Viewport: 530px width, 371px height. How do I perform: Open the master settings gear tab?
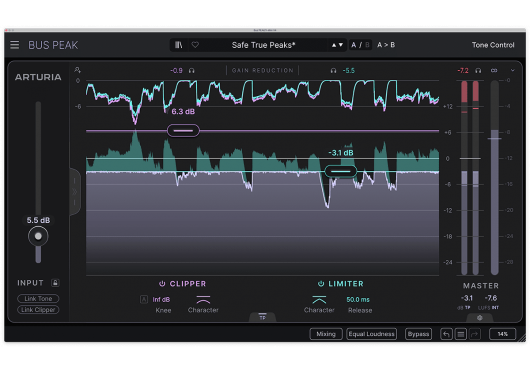(479, 318)
